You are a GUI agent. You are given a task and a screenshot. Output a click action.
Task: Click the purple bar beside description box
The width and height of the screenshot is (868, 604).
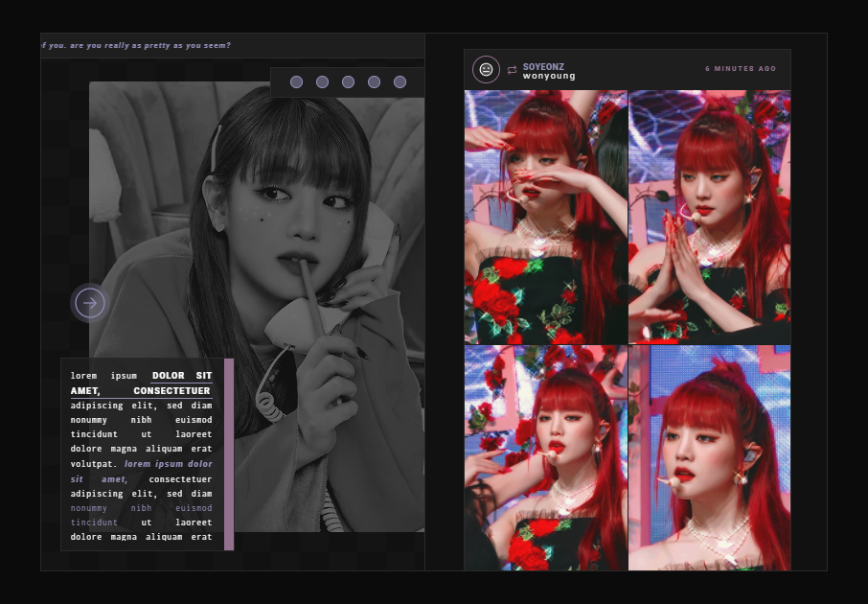229,454
